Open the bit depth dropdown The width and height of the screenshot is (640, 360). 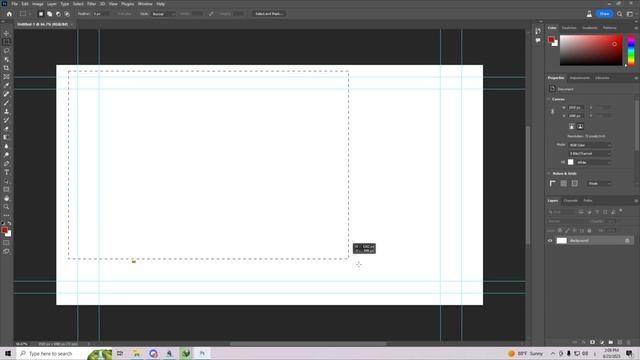click(590, 153)
